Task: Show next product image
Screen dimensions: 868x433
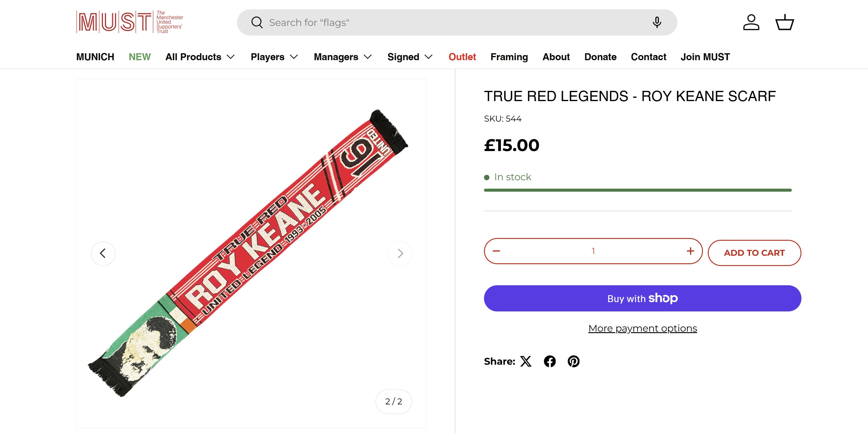Action: click(400, 253)
